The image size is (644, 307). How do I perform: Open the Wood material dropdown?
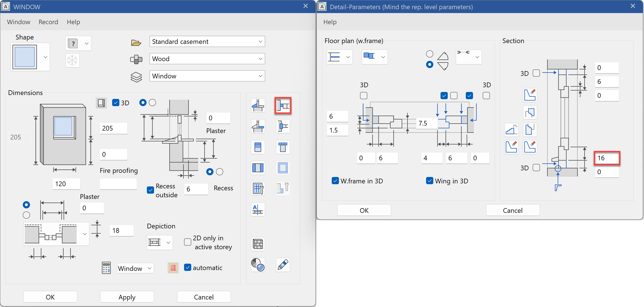tap(260, 59)
